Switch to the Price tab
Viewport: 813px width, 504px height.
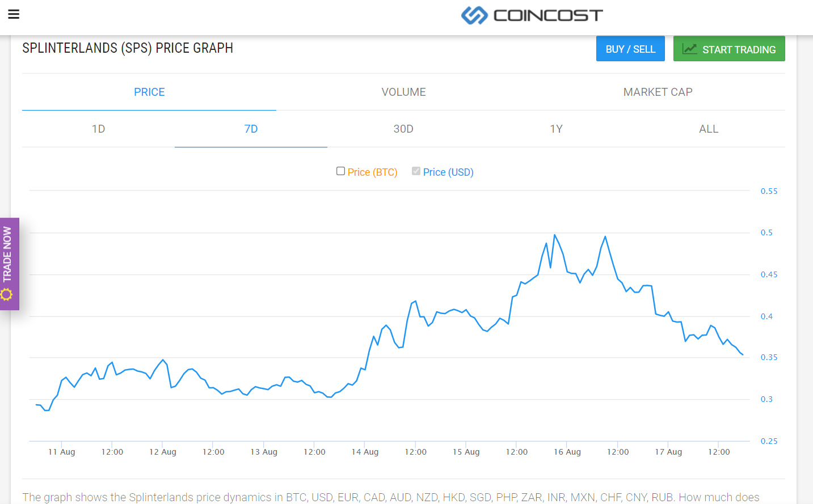pos(149,92)
